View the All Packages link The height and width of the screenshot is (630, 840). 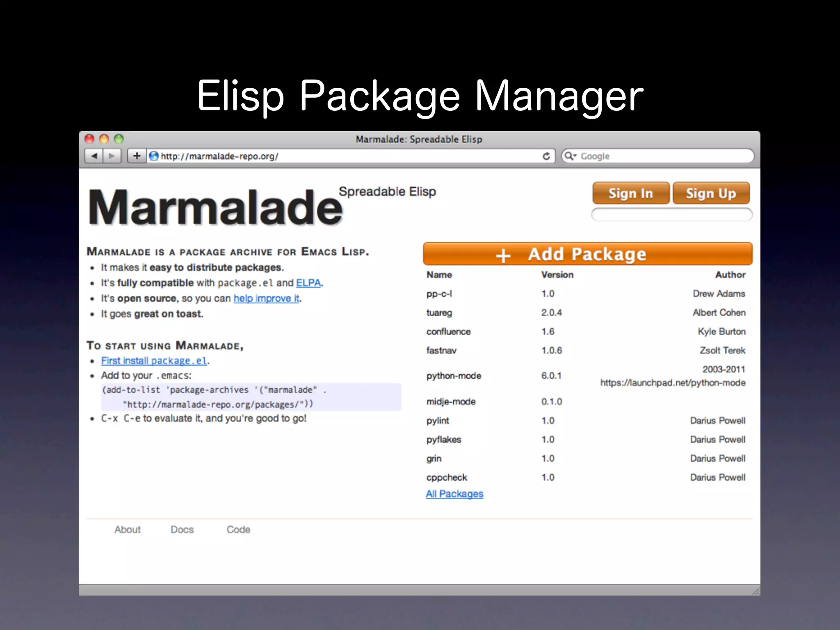pyautogui.click(x=454, y=494)
